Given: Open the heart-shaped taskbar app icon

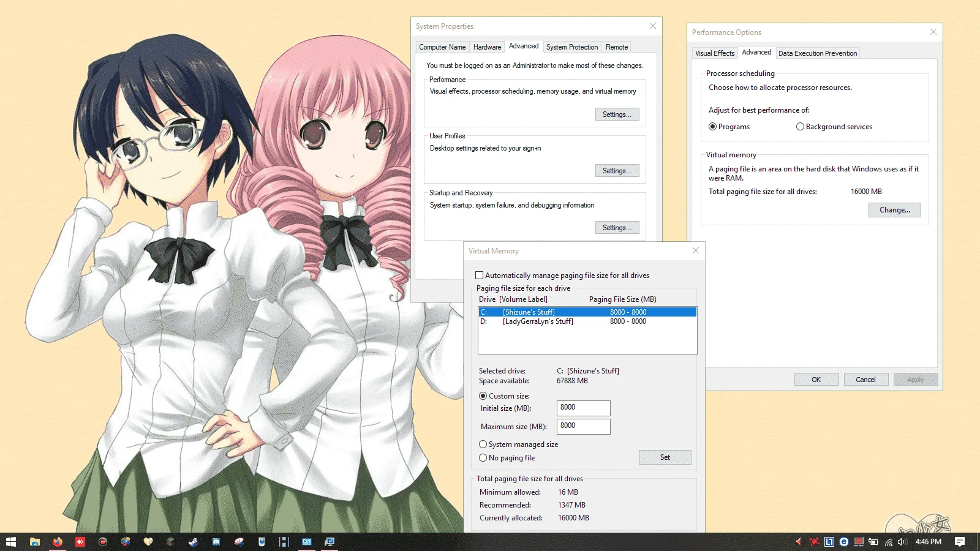Looking at the screenshot, I should pyautogui.click(x=148, y=542).
